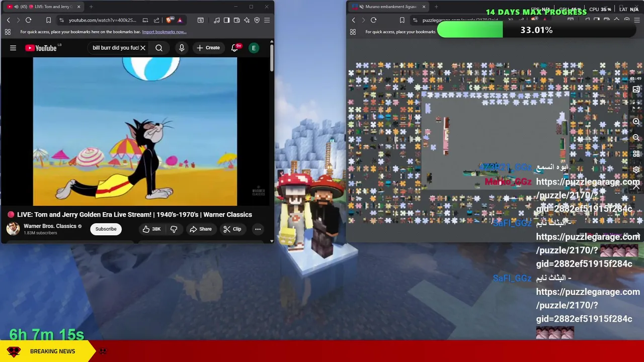Click the video title text
Image resolution: width=644 pixels, height=362 pixels.
(134, 215)
